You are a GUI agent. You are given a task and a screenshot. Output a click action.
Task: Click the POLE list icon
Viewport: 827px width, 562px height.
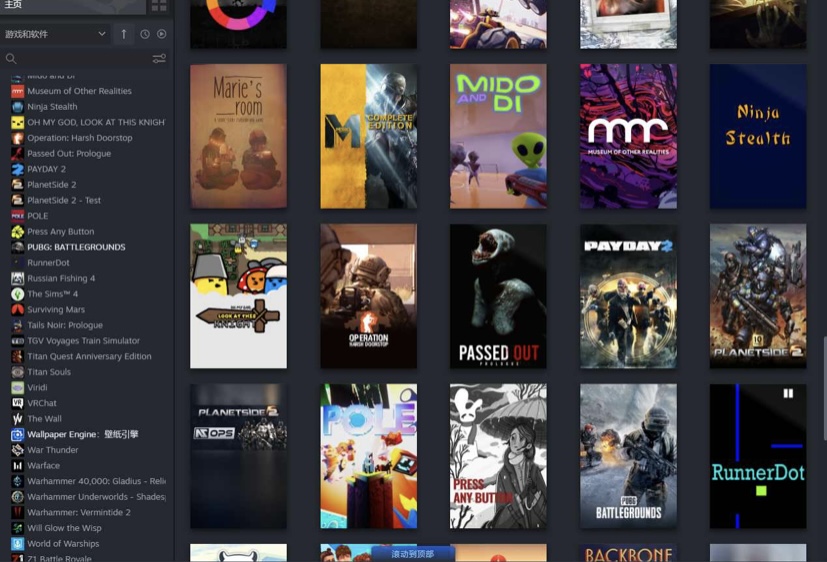coord(17,216)
